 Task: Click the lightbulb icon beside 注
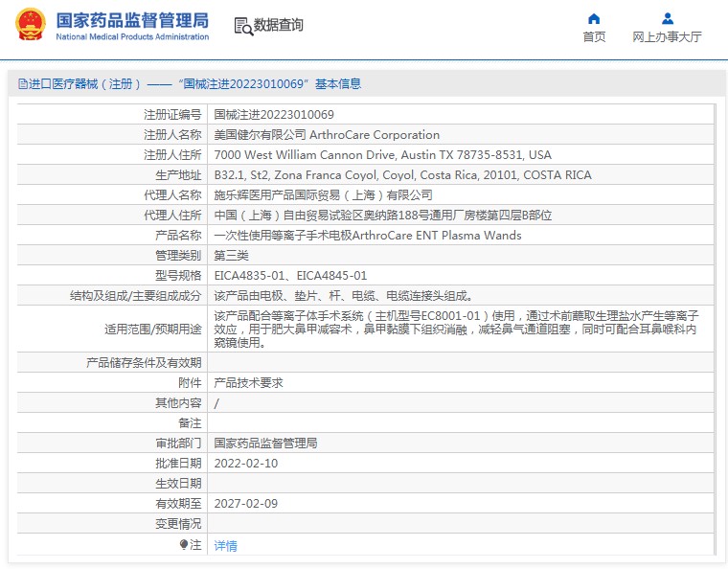click(184, 544)
